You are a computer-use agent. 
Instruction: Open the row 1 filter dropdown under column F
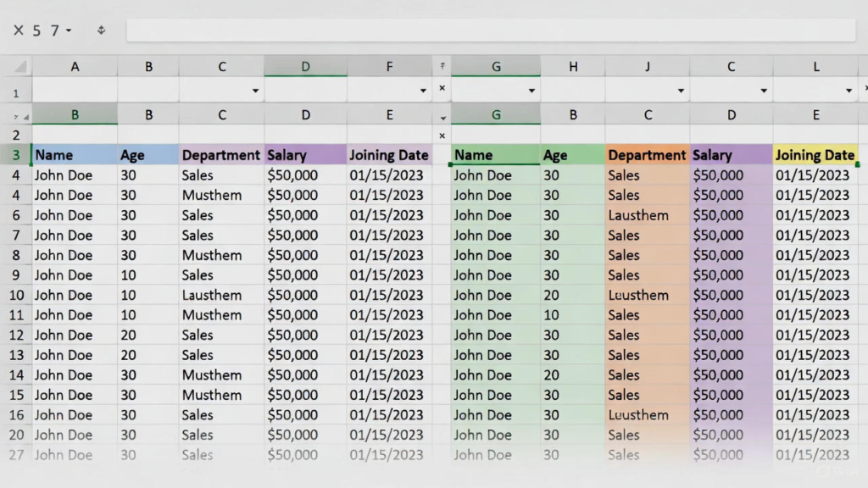[x=423, y=91]
